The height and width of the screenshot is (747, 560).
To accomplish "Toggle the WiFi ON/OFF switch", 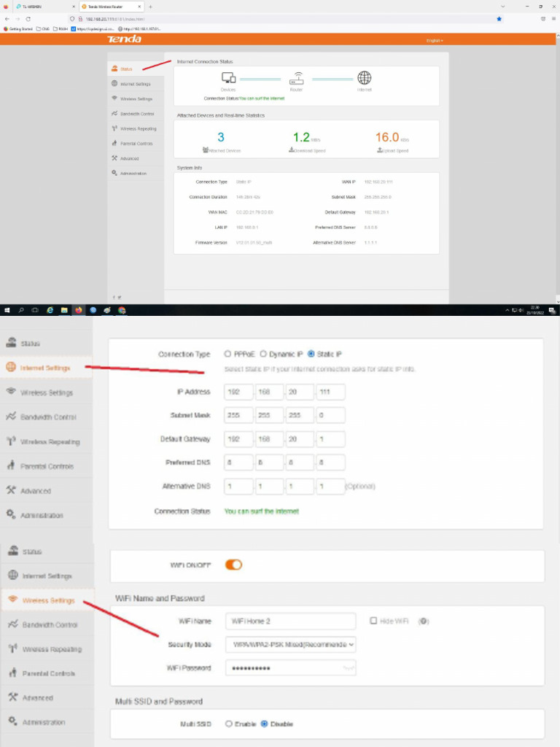I will tap(233, 565).
